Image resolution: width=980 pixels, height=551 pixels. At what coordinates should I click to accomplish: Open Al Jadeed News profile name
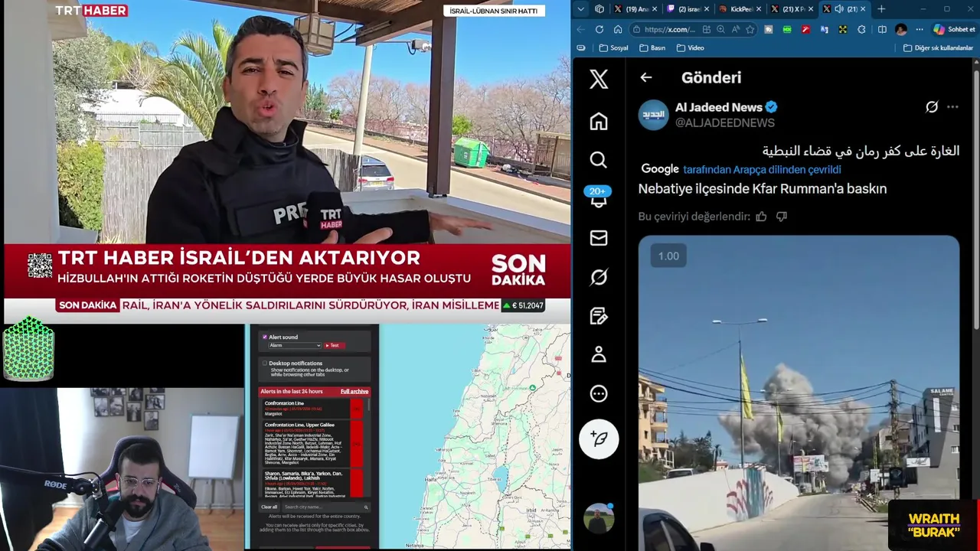pyautogui.click(x=718, y=107)
